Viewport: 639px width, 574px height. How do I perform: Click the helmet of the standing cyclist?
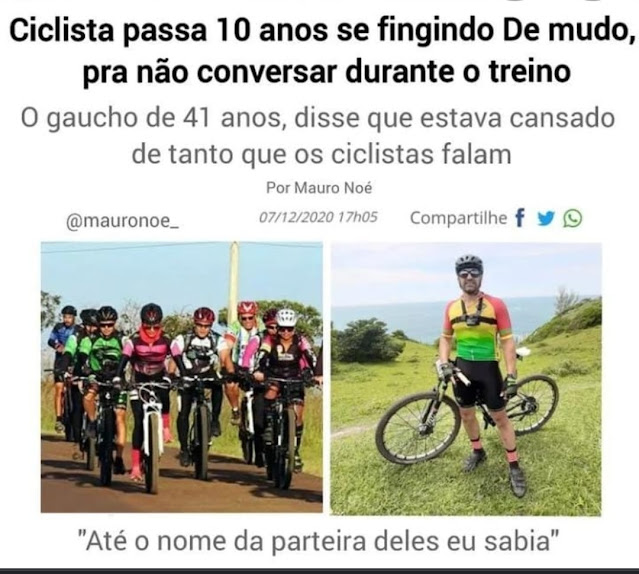coord(469,264)
